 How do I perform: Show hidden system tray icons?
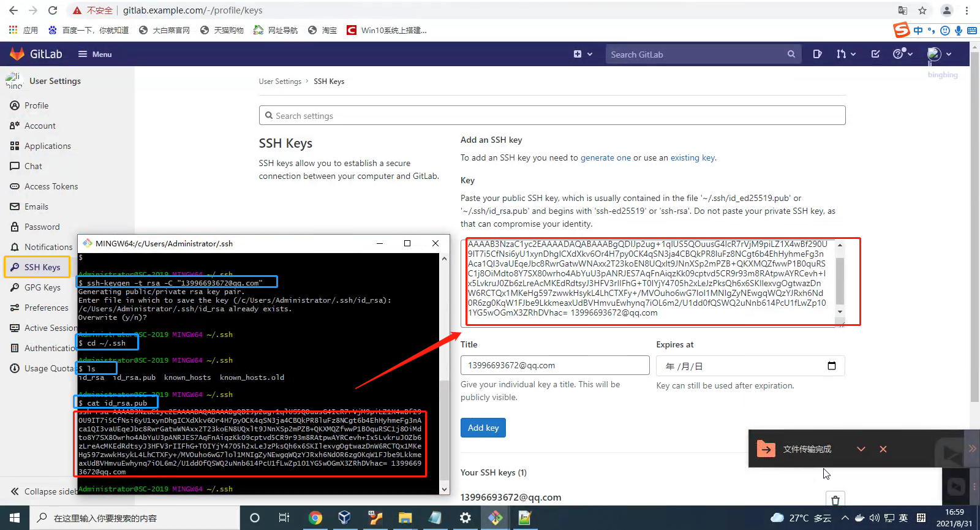845,518
